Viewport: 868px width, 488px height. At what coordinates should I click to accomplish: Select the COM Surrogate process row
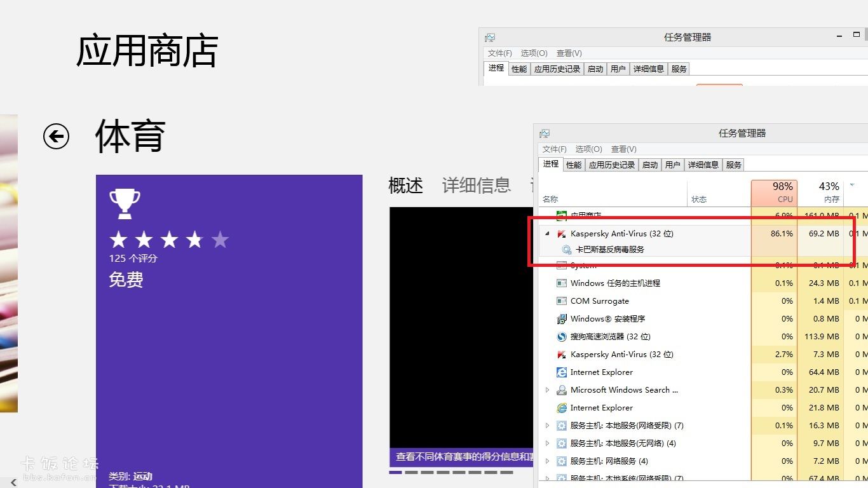point(703,301)
